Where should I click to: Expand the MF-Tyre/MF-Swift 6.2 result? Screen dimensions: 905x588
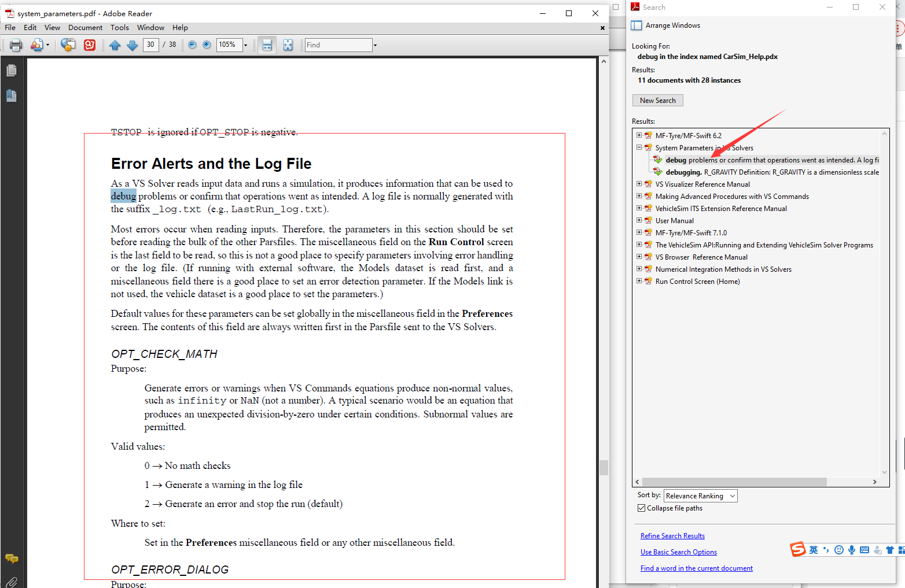(x=639, y=135)
